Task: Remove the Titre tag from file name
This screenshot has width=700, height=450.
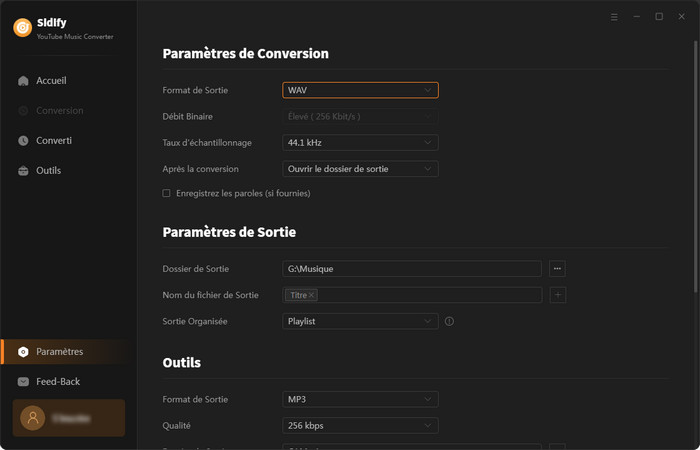Action: [x=312, y=295]
